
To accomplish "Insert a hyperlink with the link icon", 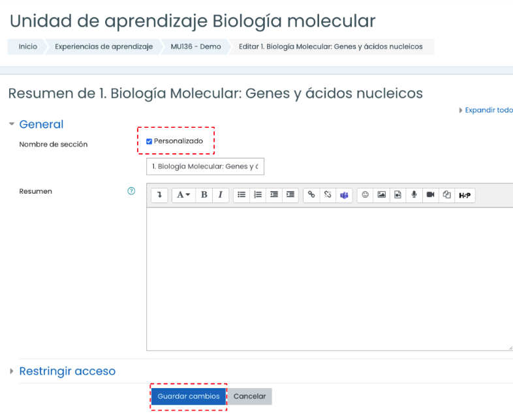I will (x=311, y=195).
